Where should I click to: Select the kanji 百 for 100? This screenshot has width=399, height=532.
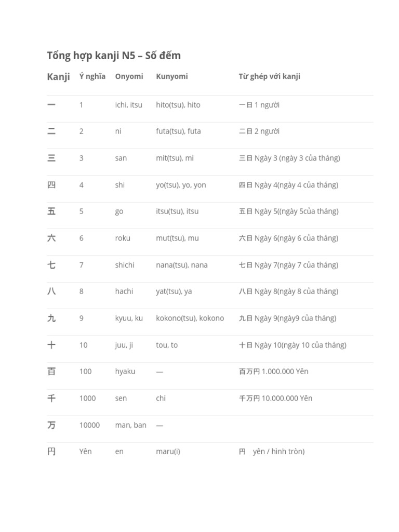coord(51,371)
